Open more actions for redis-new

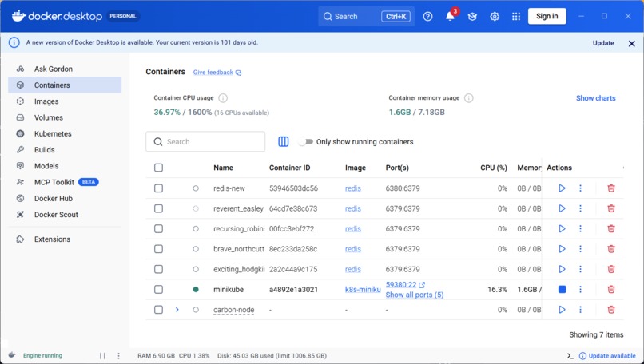point(580,188)
